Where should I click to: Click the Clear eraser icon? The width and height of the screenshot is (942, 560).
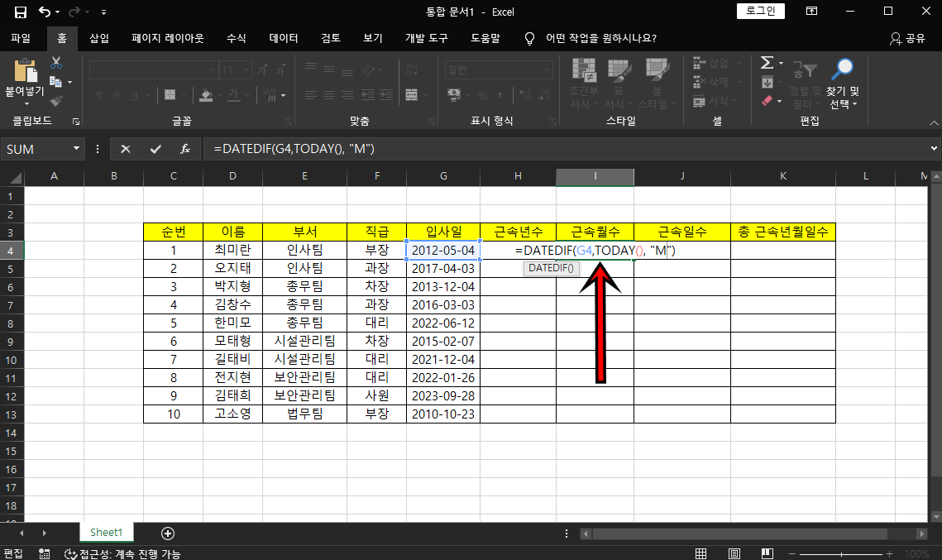767,101
